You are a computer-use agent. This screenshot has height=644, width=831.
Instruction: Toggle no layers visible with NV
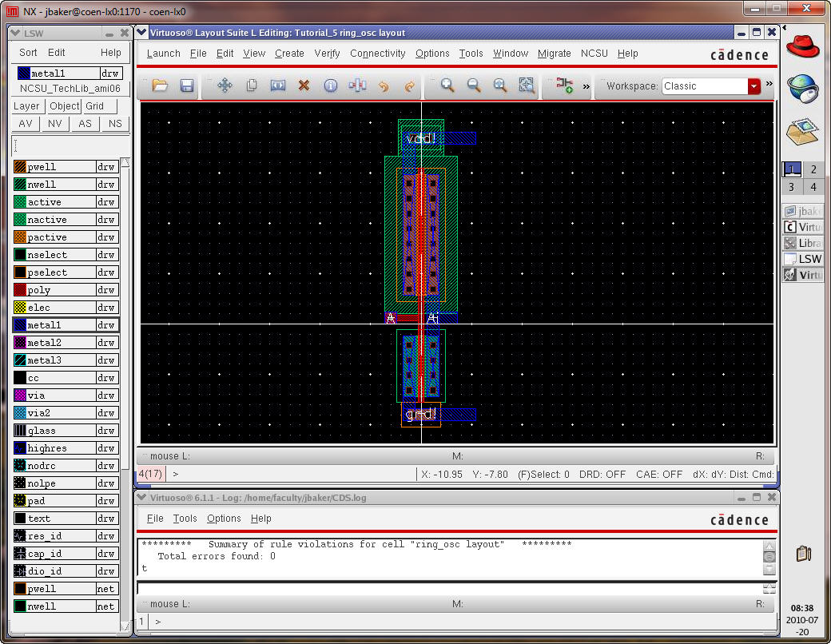[x=54, y=124]
